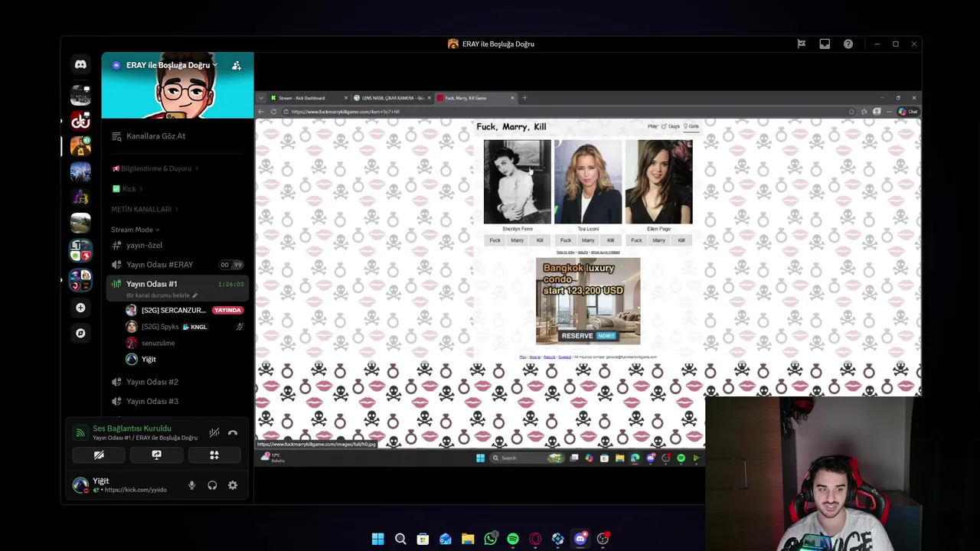980x551 pixels.
Task: Open the Windows Start menu
Action: click(377, 539)
